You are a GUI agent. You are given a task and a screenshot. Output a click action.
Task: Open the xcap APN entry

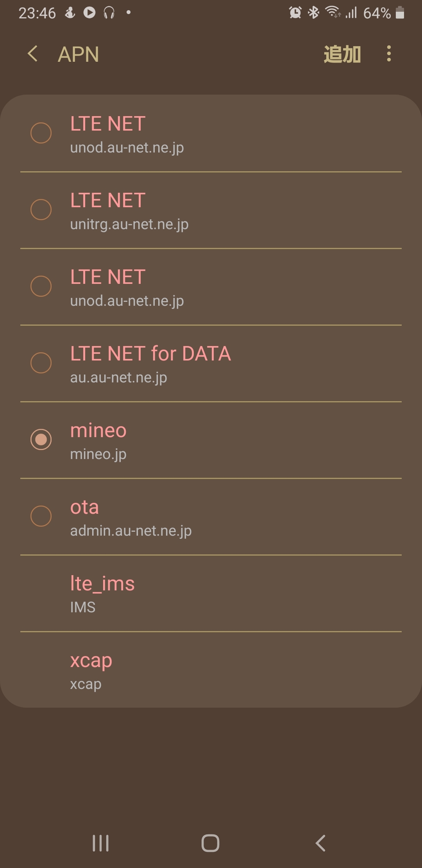pos(211,670)
